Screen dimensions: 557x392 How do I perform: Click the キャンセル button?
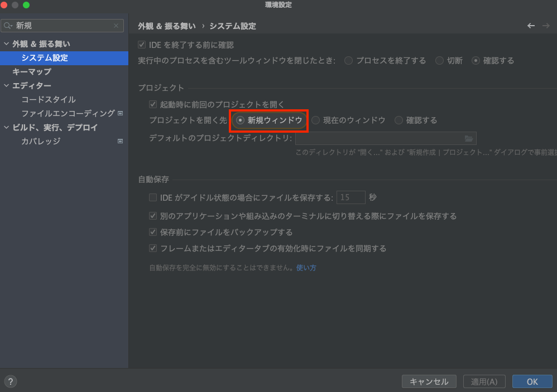[429, 381]
